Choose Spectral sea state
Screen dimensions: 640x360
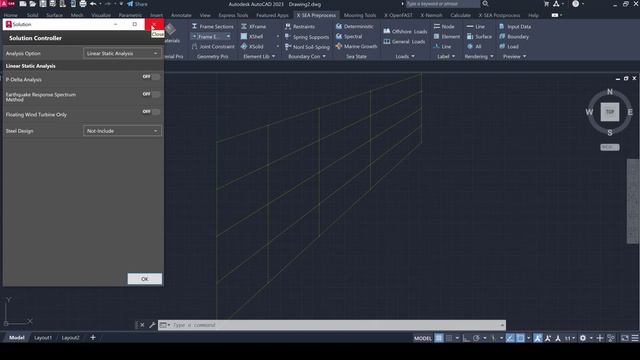coord(349,36)
